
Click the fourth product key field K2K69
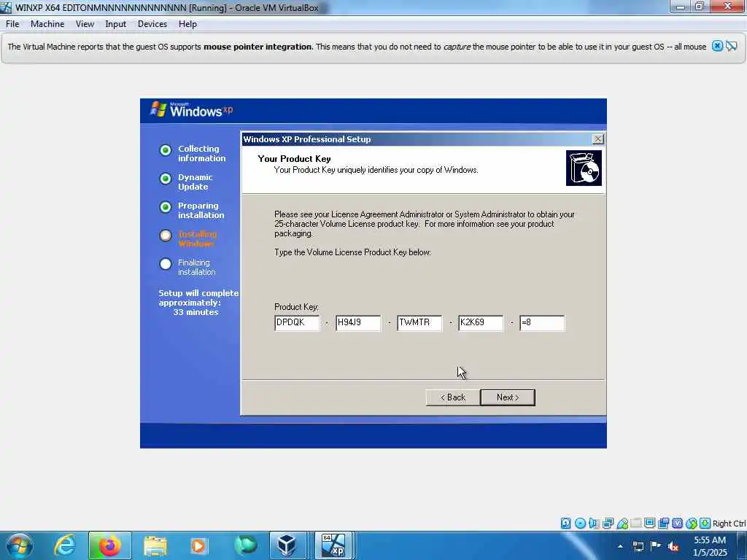(x=481, y=323)
